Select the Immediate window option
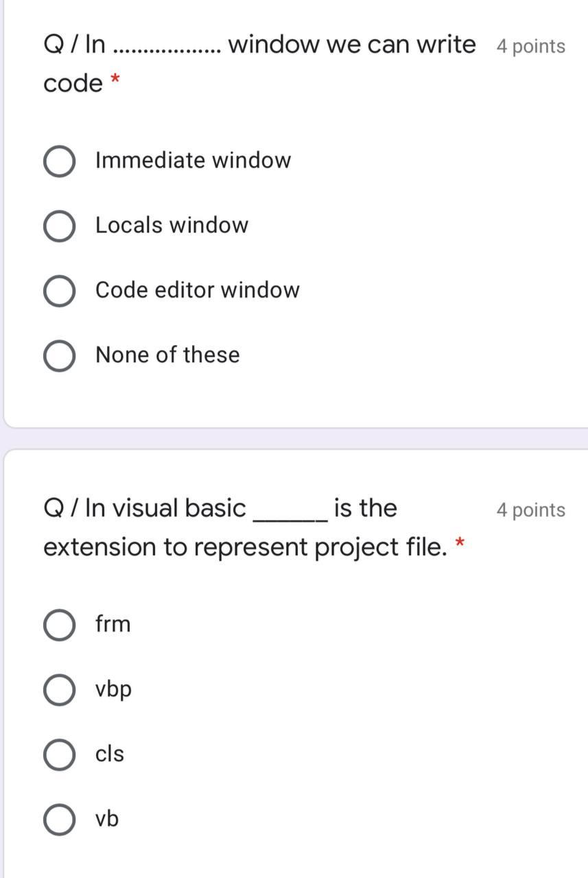This screenshot has width=588, height=878. tap(59, 161)
